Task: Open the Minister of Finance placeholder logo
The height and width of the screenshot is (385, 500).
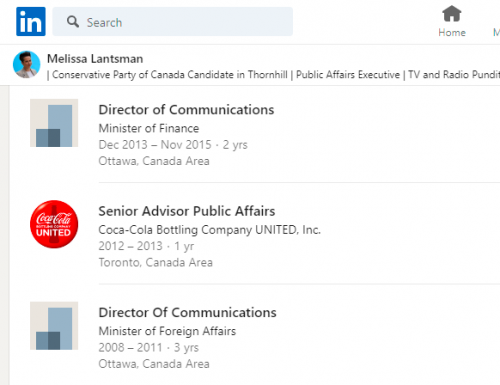Action: (x=54, y=123)
